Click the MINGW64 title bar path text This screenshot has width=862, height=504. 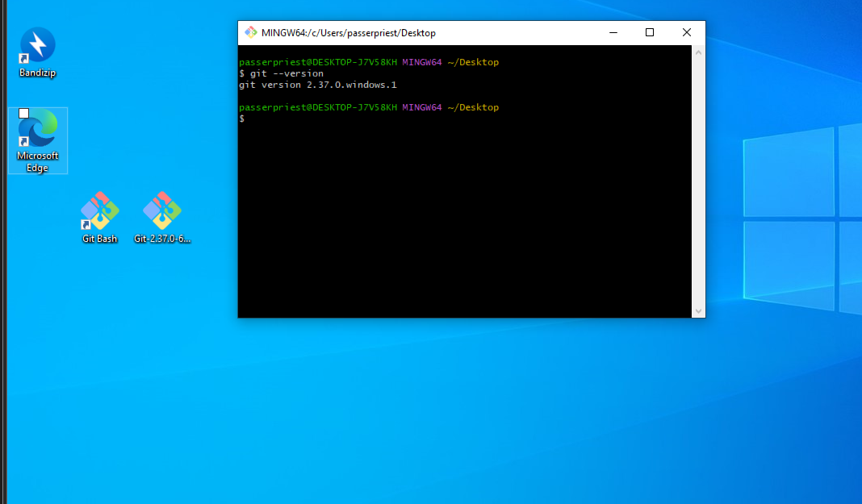tap(348, 33)
